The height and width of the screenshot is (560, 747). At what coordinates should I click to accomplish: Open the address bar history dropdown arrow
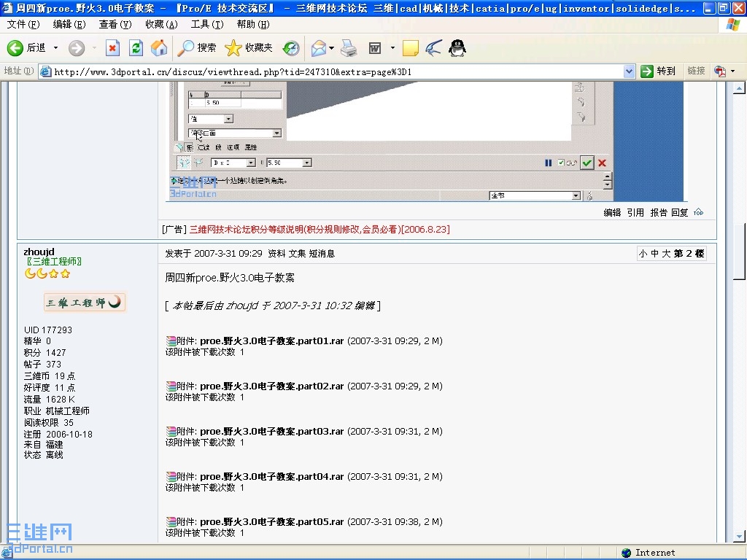click(629, 71)
